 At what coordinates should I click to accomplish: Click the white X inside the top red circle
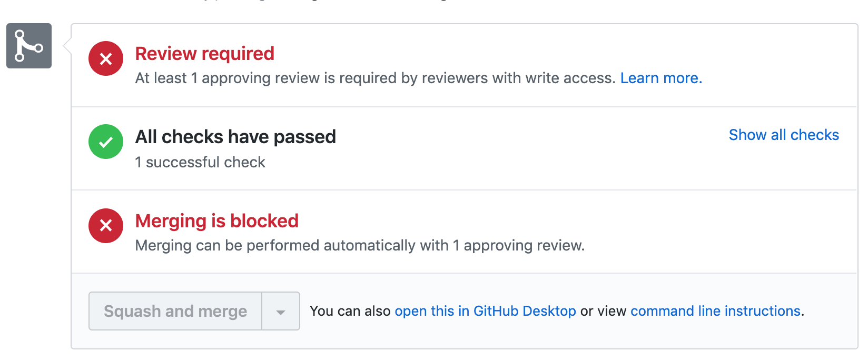click(105, 58)
